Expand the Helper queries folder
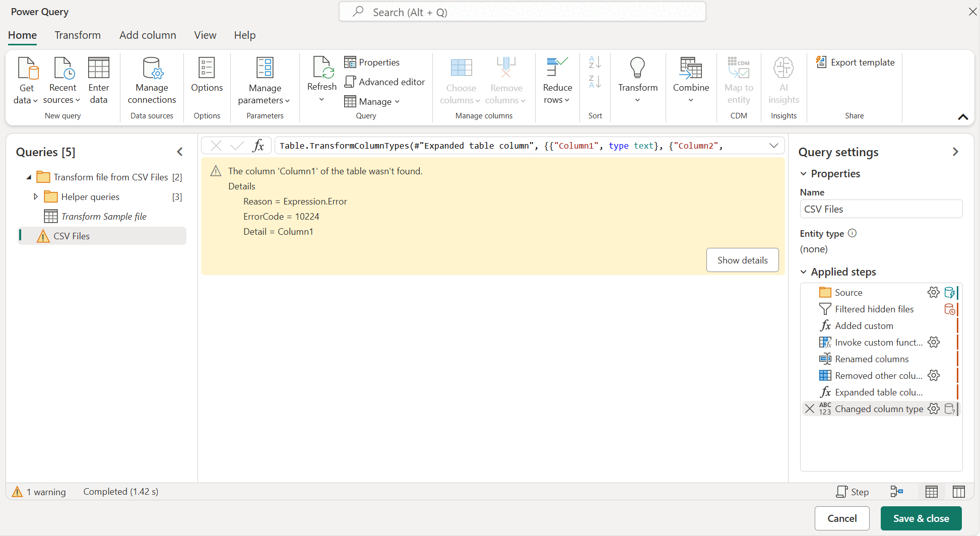The height and width of the screenshot is (536, 980). pyautogui.click(x=36, y=196)
